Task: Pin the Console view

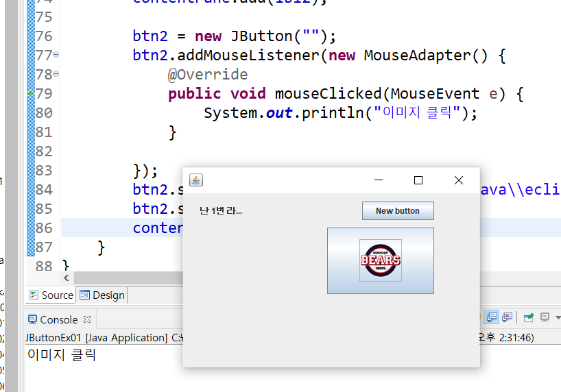Action: [x=529, y=317]
